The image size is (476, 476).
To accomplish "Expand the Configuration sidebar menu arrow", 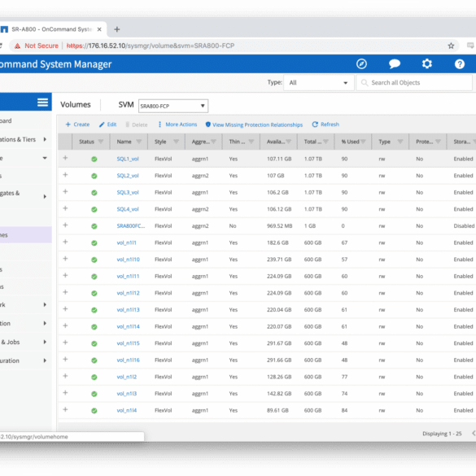I will click(45, 360).
